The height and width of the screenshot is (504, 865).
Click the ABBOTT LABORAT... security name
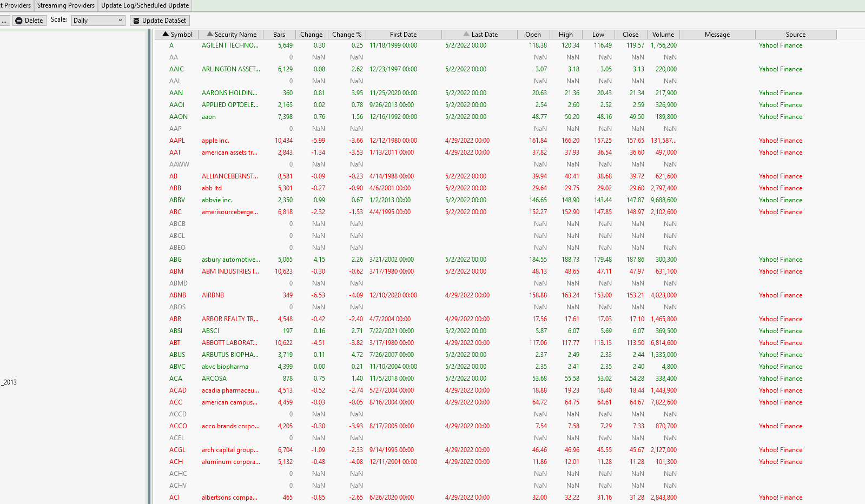click(229, 343)
